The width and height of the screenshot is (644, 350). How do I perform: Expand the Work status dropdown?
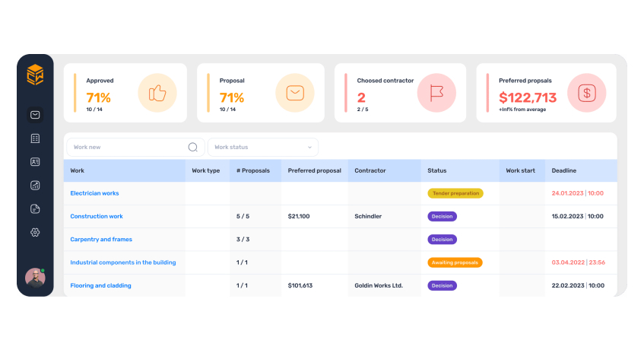click(x=262, y=148)
